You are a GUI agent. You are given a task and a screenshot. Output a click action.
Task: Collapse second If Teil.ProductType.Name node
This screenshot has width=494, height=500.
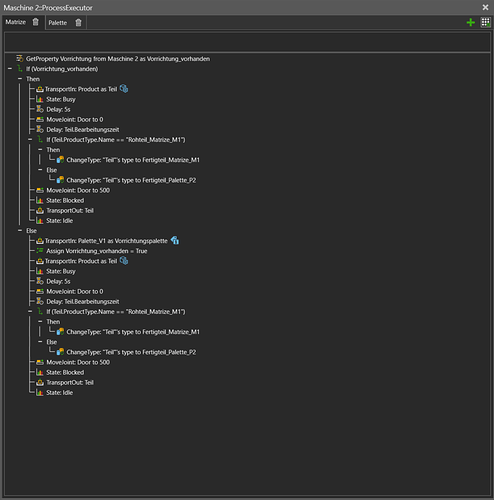[30, 311]
